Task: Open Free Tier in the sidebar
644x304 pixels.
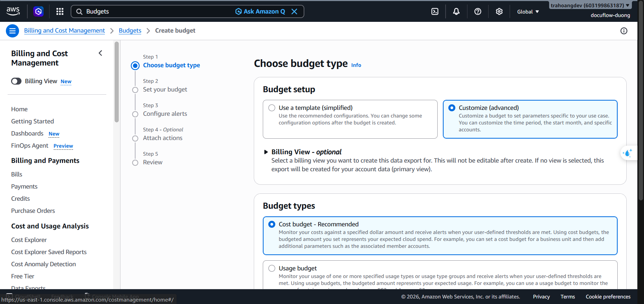Action: tap(23, 276)
